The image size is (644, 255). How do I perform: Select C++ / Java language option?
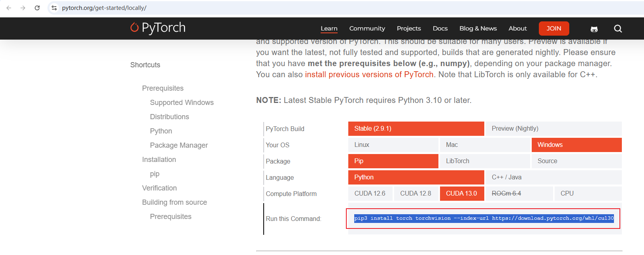[554, 177]
